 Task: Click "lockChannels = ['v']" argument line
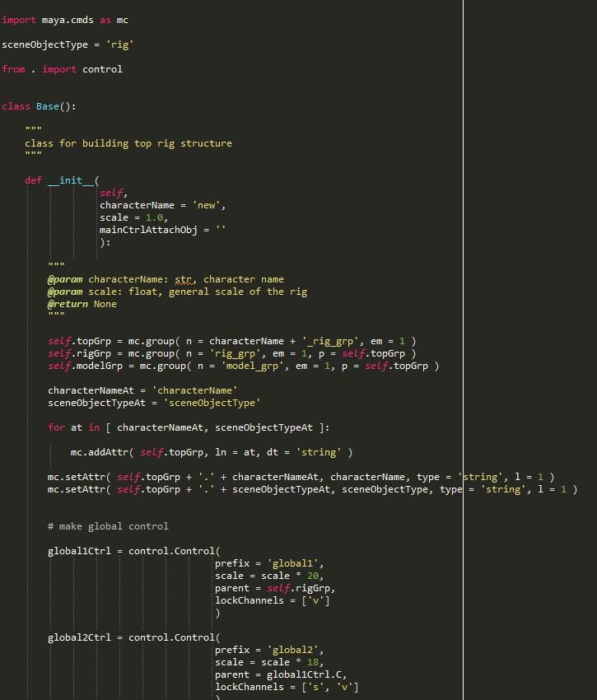pyautogui.click(x=273, y=601)
